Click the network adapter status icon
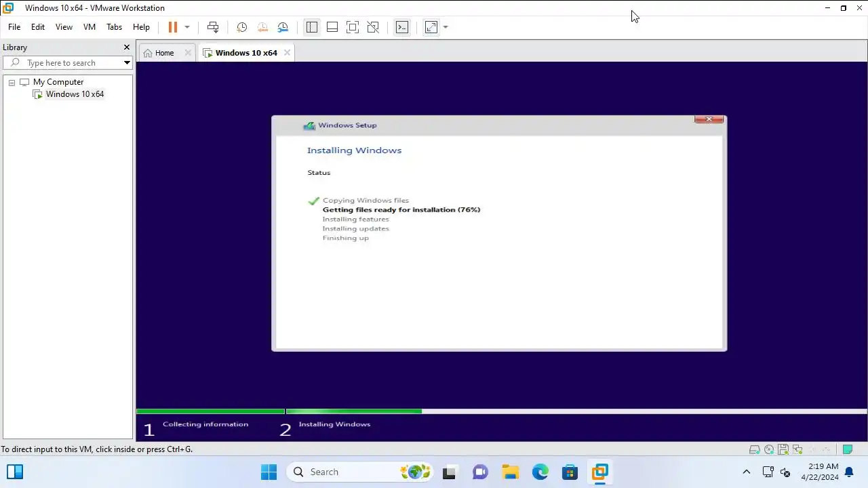868x488 pixels. click(x=797, y=449)
